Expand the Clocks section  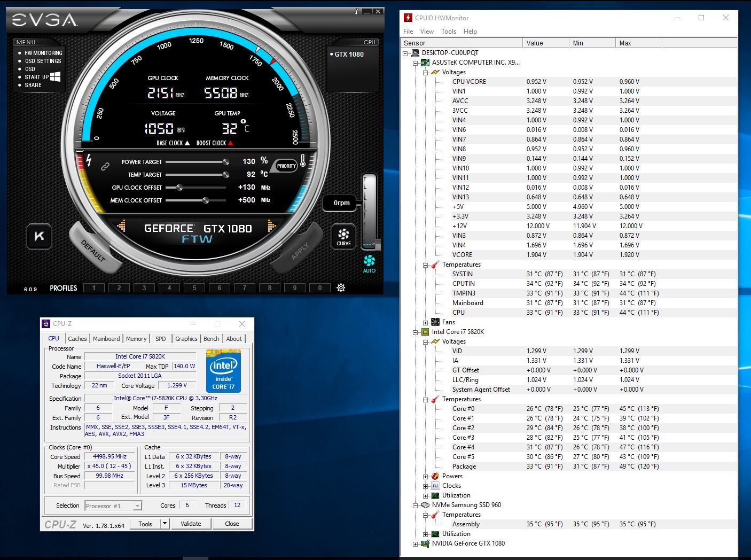426,486
